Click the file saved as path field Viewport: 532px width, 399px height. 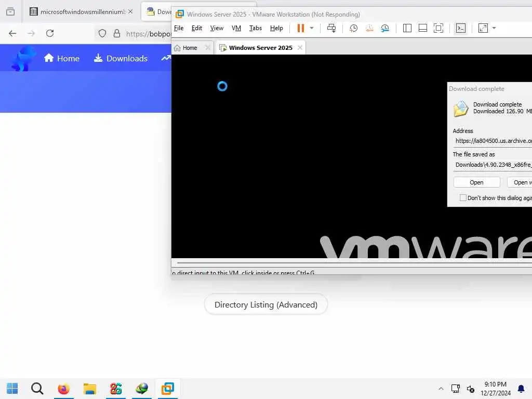point(493,165)
